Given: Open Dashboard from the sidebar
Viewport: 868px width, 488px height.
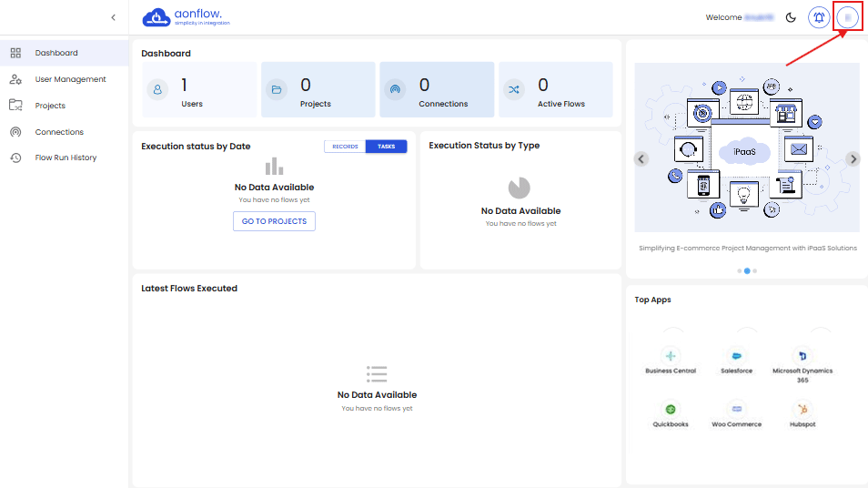Looking at the screenshot, I should click(x=56, y=53).
